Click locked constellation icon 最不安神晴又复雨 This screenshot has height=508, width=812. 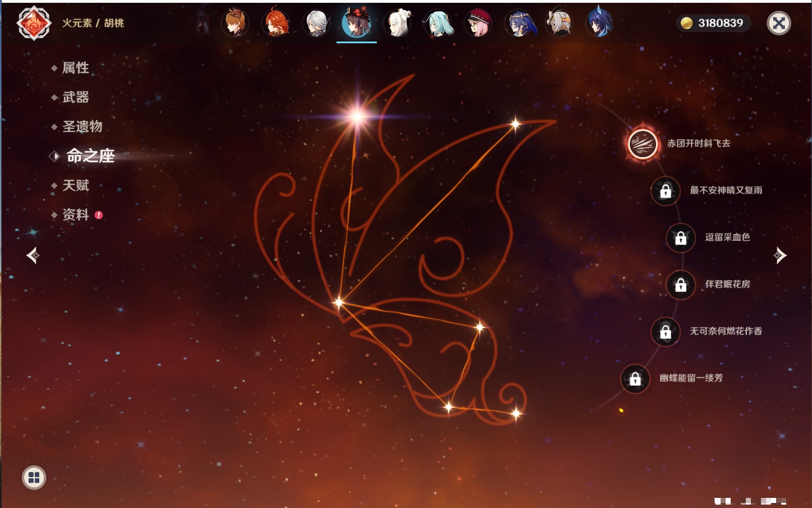666,191
